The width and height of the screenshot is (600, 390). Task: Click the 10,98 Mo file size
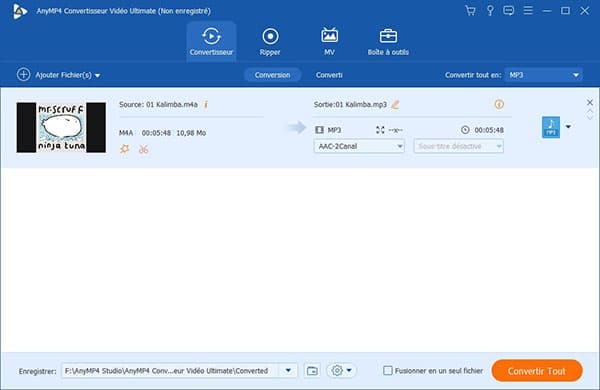tap(191, 133)
